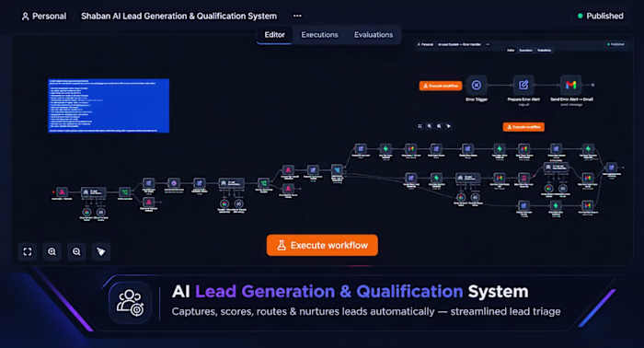Click the large Execute workflow button

322,245
